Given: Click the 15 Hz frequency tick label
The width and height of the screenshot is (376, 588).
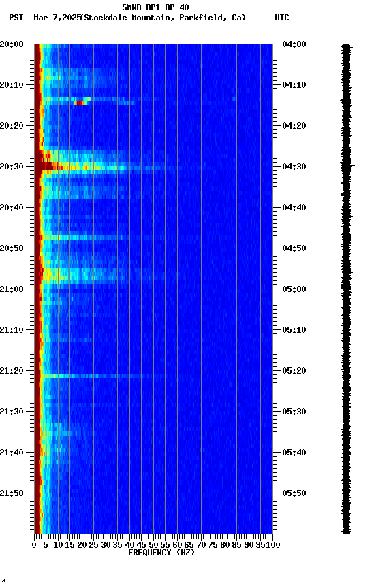Looking at the screenshot, I should pyautogui.click(x=69, y=545).
